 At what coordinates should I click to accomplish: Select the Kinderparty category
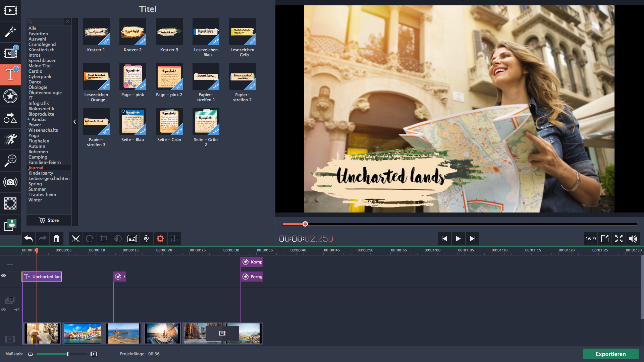41,173
